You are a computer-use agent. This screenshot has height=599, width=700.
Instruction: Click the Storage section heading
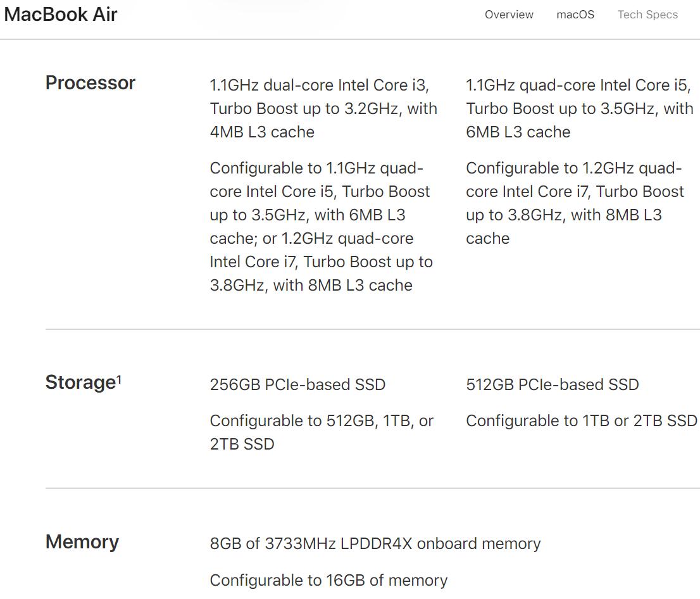coord(78,382)
